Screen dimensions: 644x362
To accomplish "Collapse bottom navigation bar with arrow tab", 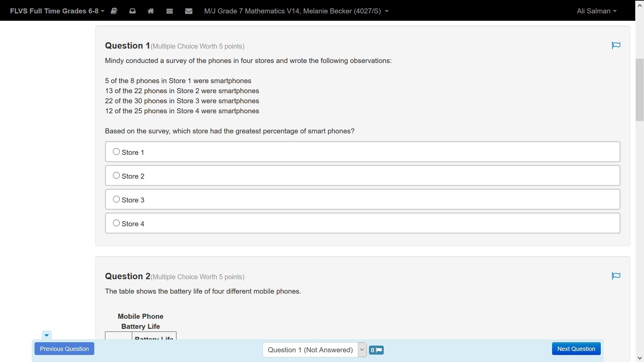I will [47, 335].
